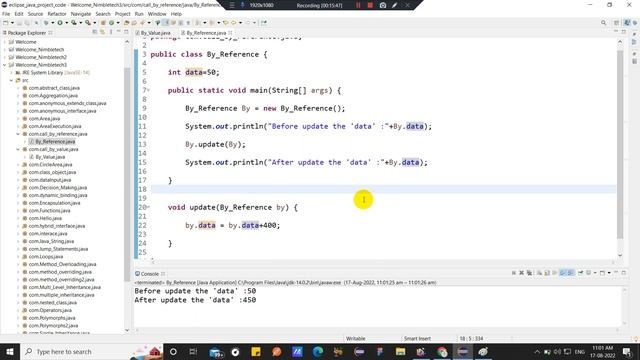Open the Edit menu
This screenshot has width=640, height=360.
pos(19,14)
